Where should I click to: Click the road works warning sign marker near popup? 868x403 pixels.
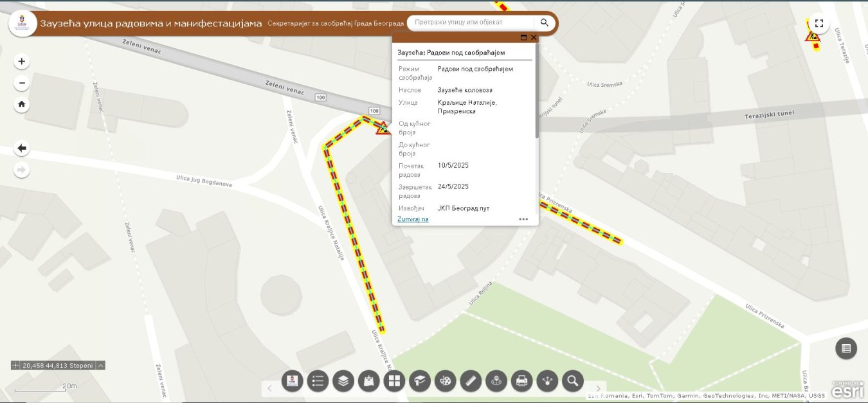click(383, 128)
